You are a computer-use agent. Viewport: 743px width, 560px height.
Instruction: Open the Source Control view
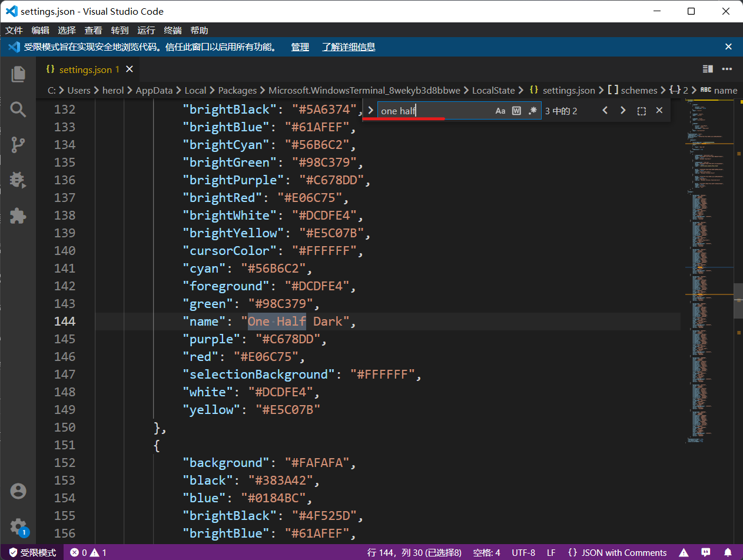pyautogui.click(x=18, y=145)
